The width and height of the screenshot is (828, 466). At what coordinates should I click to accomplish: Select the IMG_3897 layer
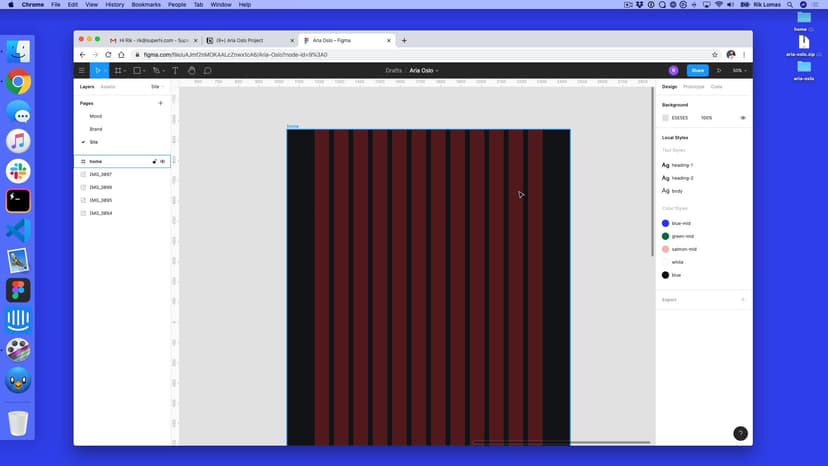pyautogui.click(x=100, y=174)
